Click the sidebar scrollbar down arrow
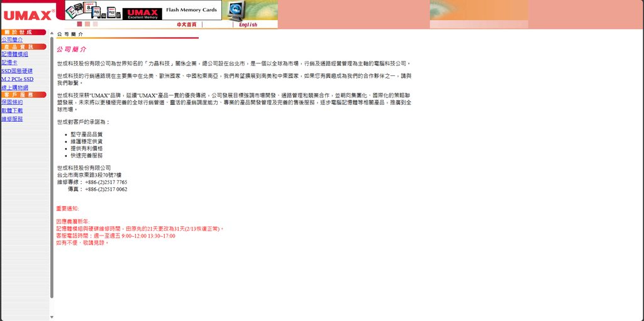Image resolution: width=644 pixels, height=321 pixels. (x=52, y=317)
